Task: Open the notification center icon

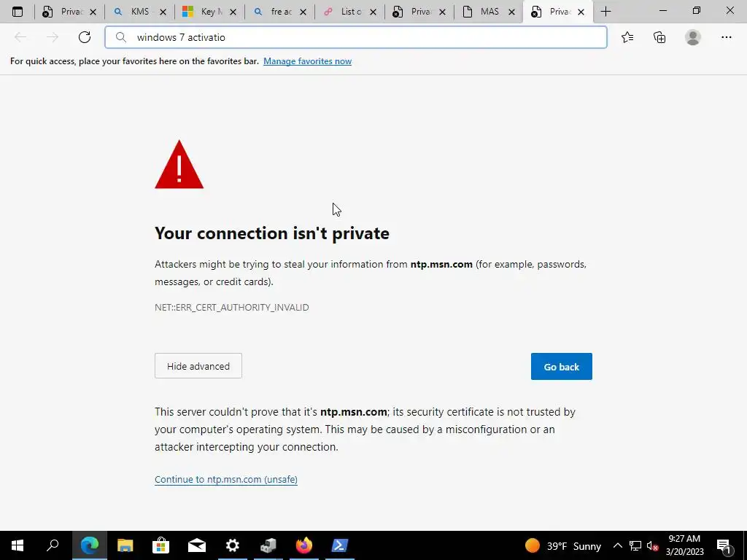Action: [724, 545]
